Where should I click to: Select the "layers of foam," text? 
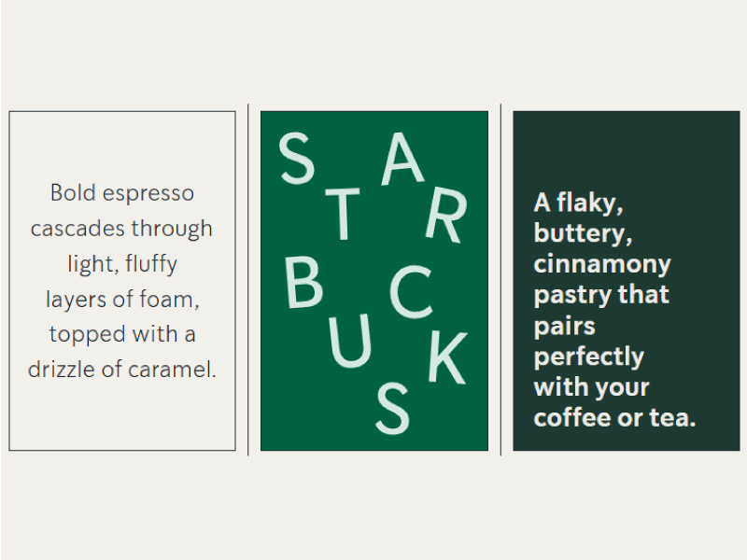(122, 300)
